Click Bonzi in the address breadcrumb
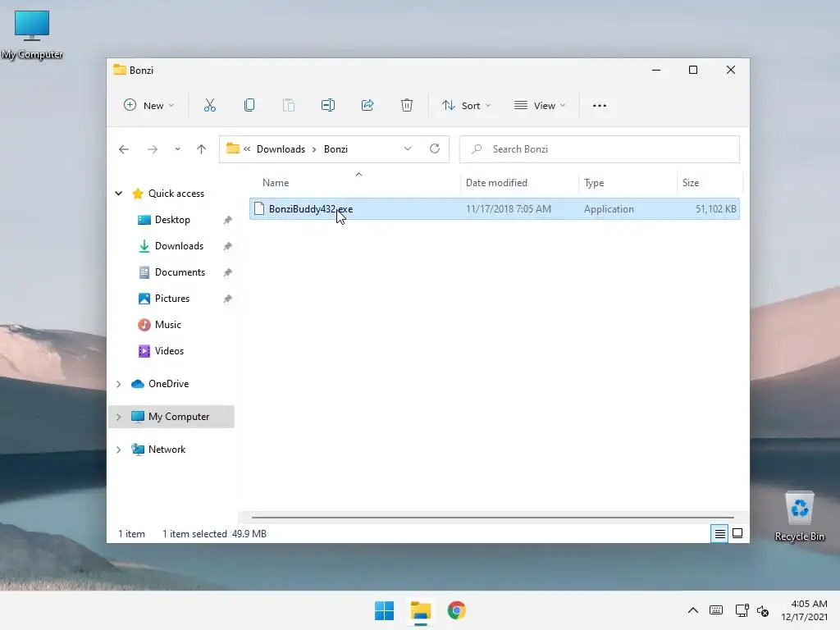Image resolution: width=840 pixels, height=630 pixels. coord(336,149)
